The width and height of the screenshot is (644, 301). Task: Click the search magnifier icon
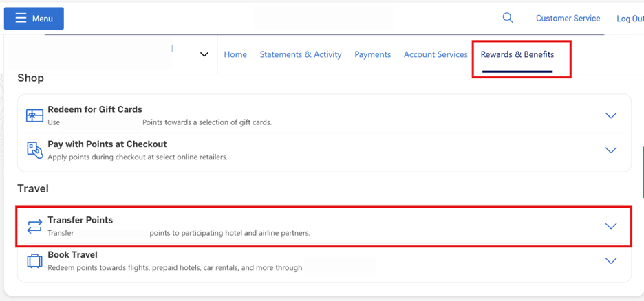(508, 18)
